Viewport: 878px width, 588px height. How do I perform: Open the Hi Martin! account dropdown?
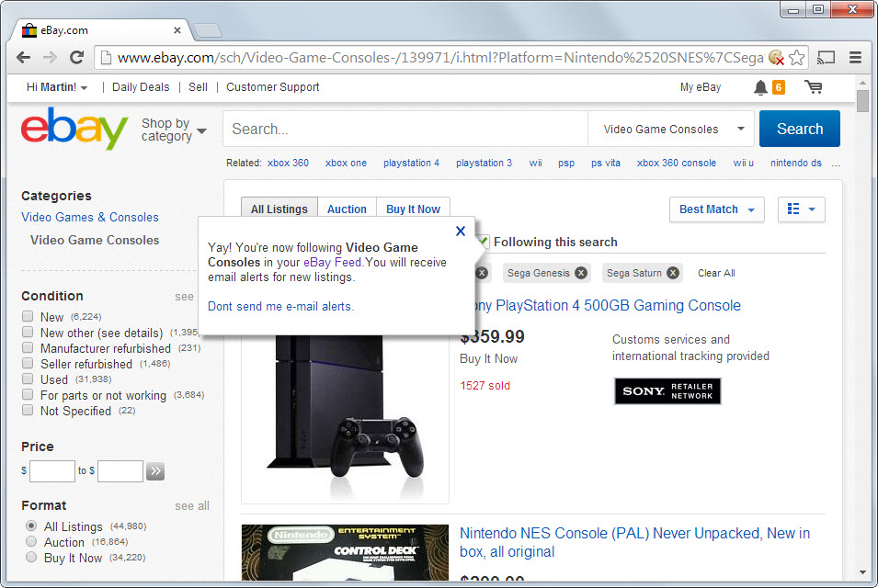pos(57,87)
